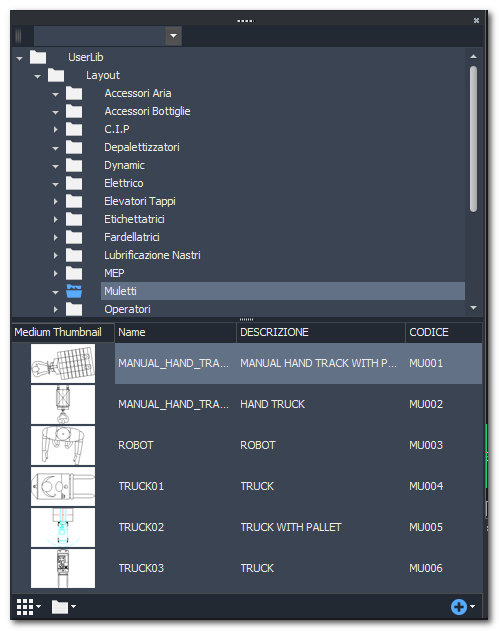
Task: Open dropdown arrow next to plus icon
Action: coord(472,606)
